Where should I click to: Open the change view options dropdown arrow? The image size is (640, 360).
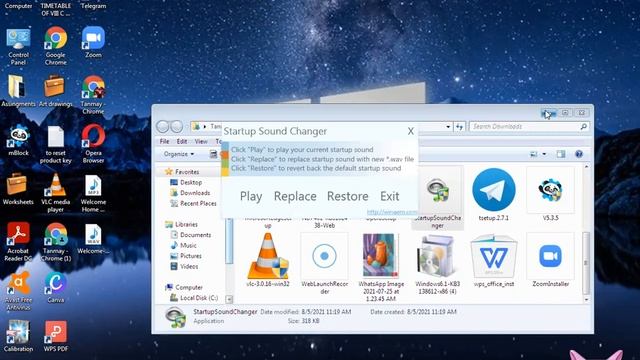pyautogui.click(x=544, y=154)
